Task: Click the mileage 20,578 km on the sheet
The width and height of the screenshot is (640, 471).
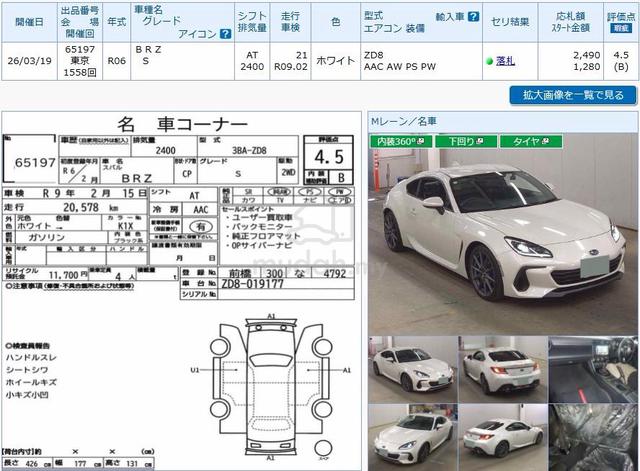Action: tap(91, 207)
